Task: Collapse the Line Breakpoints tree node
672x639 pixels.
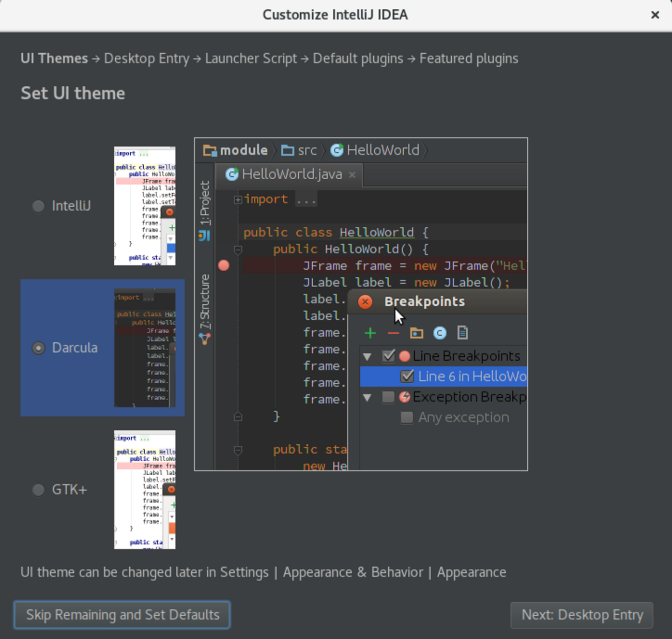Action: click(368, 356)
